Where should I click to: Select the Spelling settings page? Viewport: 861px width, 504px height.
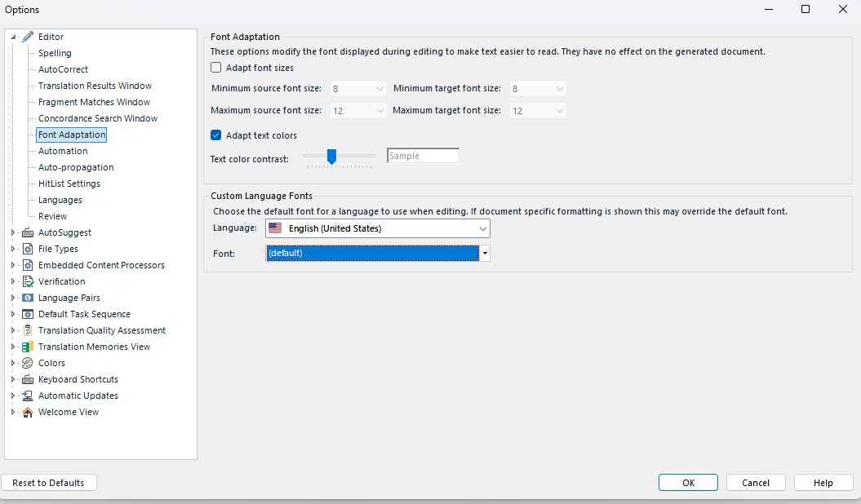[54, 52]
